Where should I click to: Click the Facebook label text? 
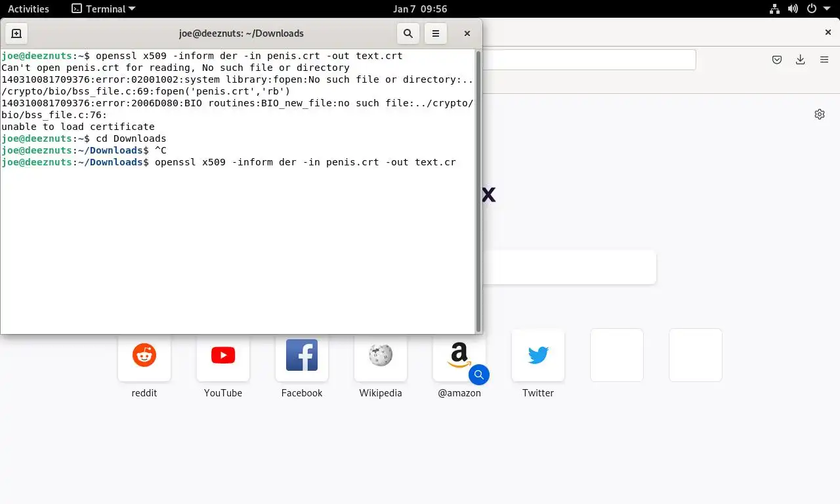(x=302, y=393)
